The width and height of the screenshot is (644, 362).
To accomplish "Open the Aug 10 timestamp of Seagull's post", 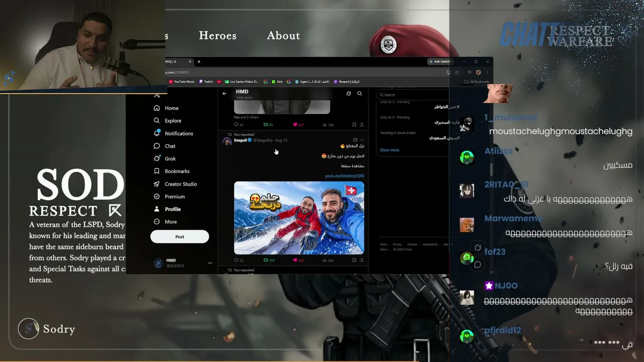I will pos(281,140).
